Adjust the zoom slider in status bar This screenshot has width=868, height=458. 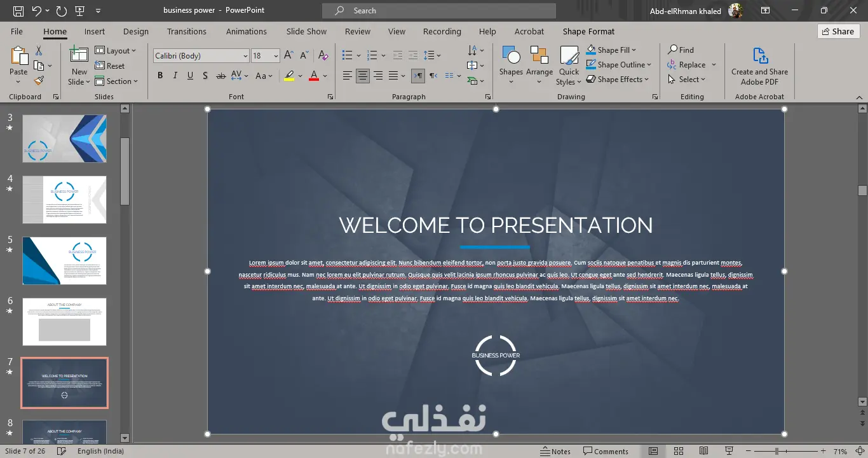coord(776,451)
